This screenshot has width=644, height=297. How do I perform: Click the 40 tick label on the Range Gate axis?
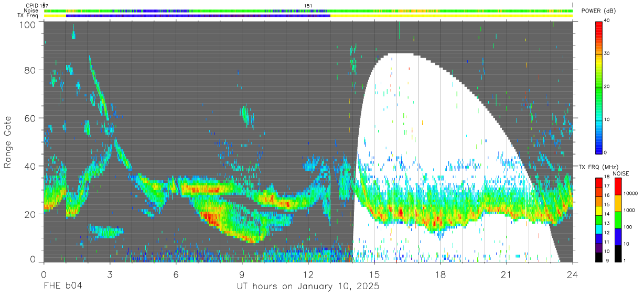click(31, 166)
